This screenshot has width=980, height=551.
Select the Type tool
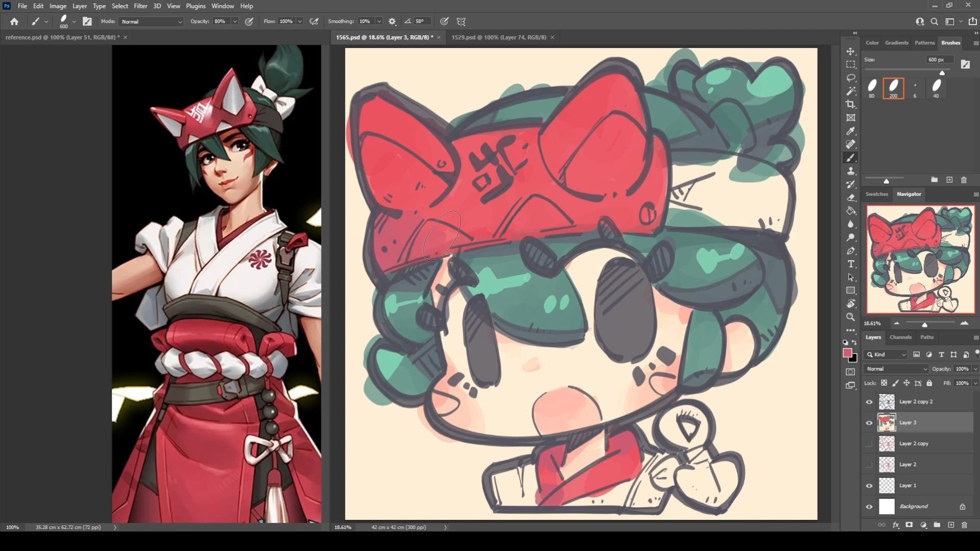[x=850, y=264]
